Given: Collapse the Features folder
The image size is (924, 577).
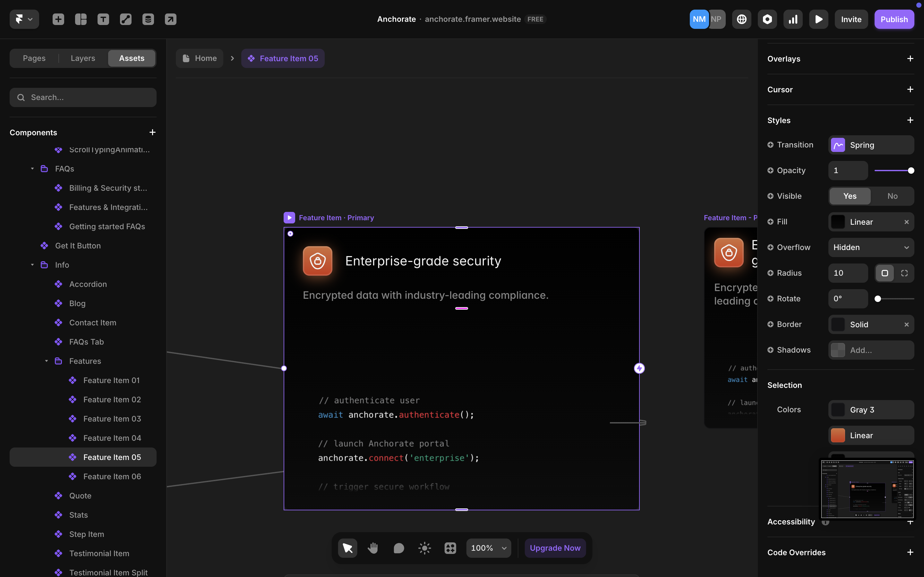Looking at the screenshot, I should [x=46, y=361].
